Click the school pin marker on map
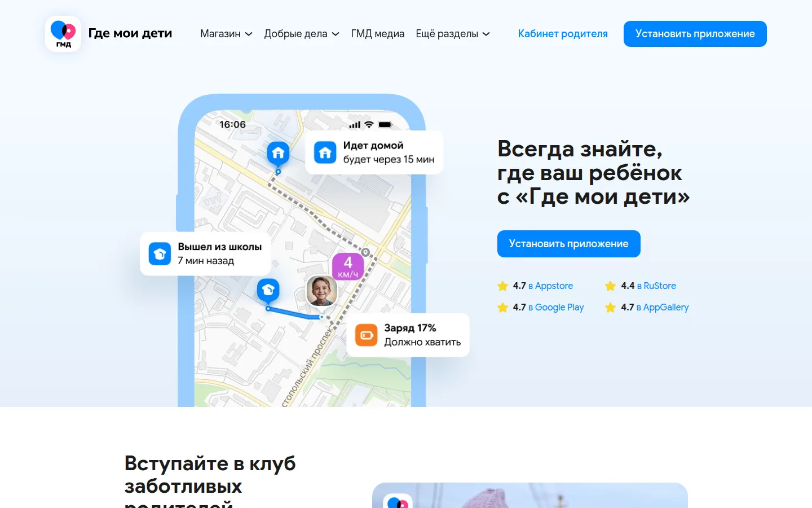 pos(268,291)
